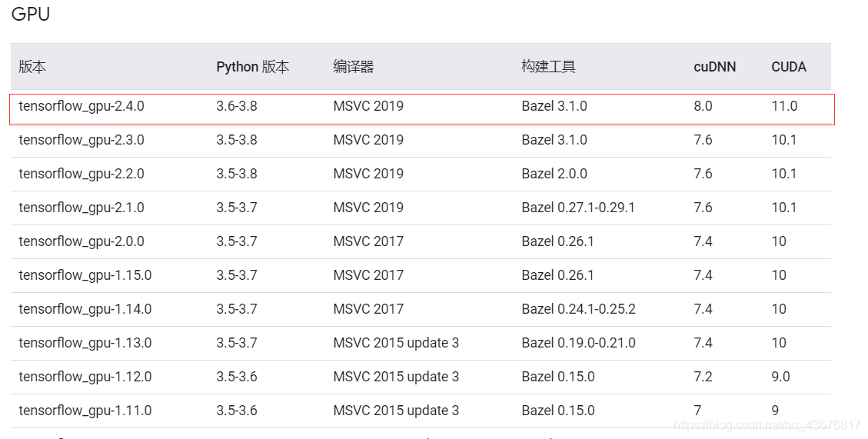Click cuDNN 7.6 in tensorflow_gpu-2.2.0 row
Screen dimensions: 868x439
pyautogui.click(x=703, y=173)
